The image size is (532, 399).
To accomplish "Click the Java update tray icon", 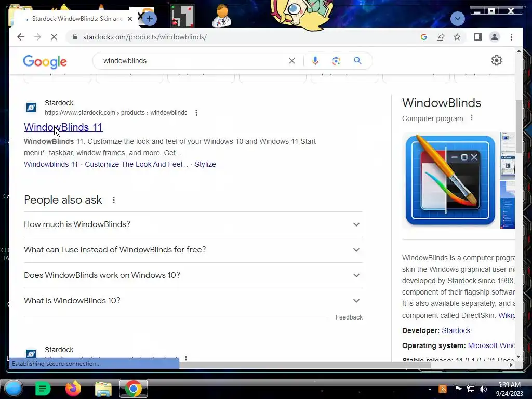I will pos(443,389).
